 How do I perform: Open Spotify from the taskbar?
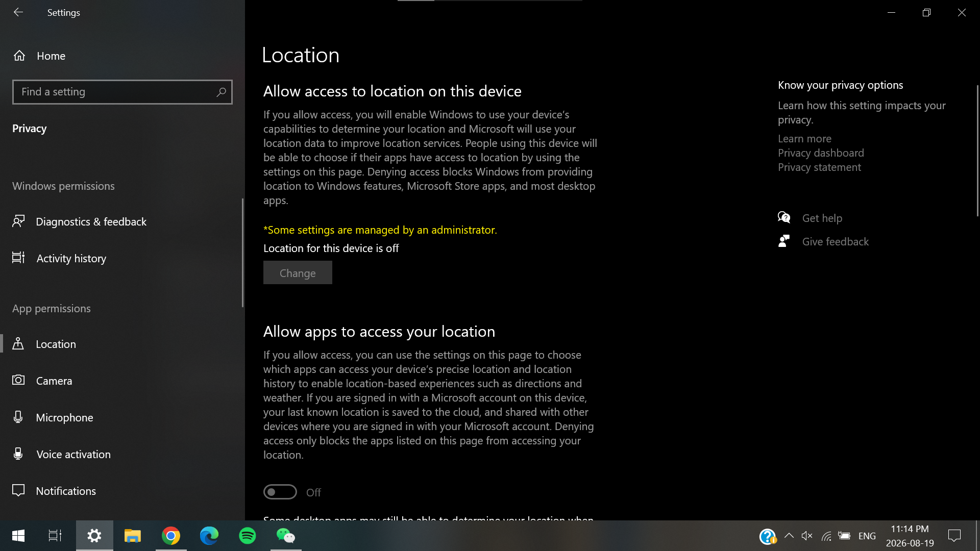click(x=248, y=536)
